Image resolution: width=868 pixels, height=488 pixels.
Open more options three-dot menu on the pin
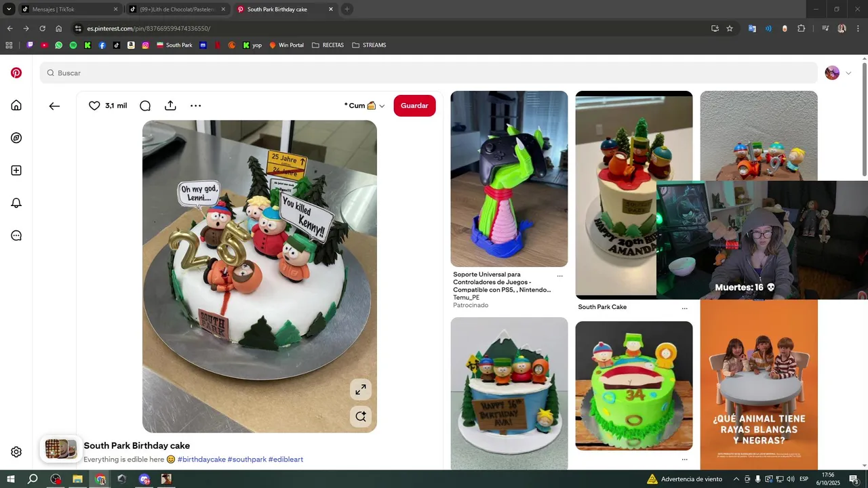click(x=195, y=106)
